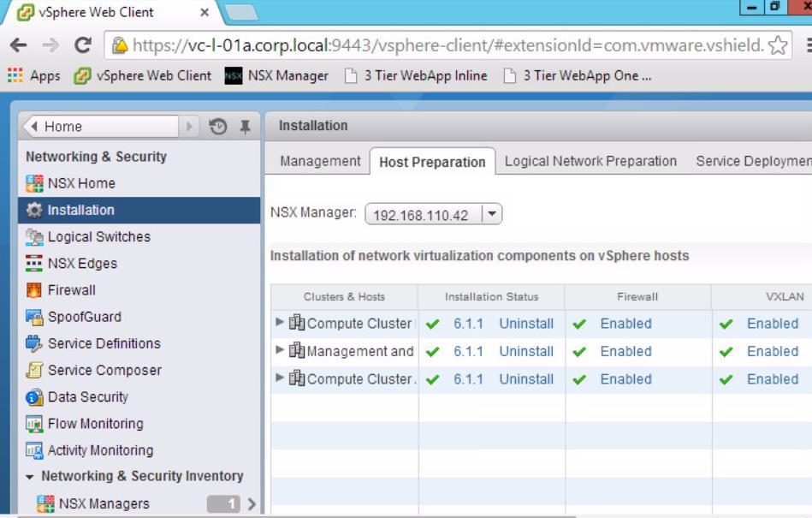Image resolution: width=812 pixels, height=518 pixels.
Task: Open the Apps grid bookmark
Action: tap(33, 75)
